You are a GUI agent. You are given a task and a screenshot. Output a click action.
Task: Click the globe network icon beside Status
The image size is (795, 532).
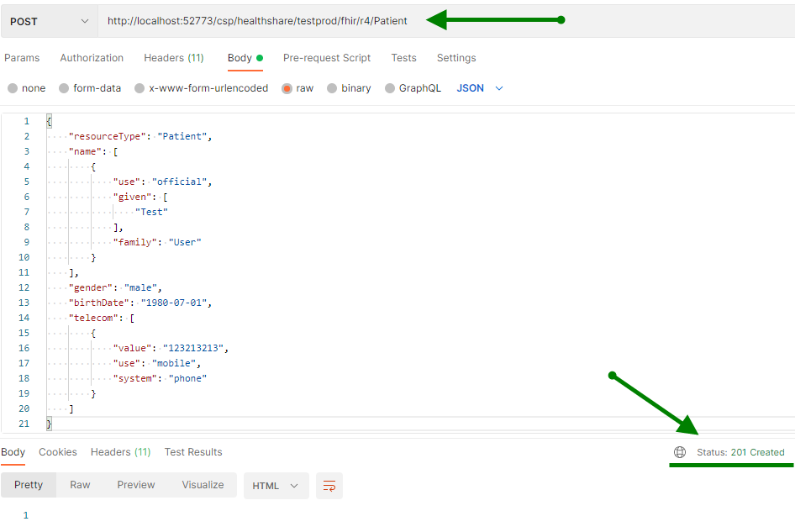pos(680,452)
